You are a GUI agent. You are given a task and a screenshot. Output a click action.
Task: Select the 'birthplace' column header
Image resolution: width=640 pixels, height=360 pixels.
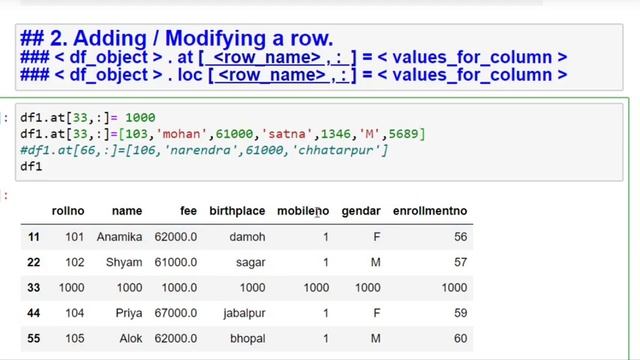237,211
